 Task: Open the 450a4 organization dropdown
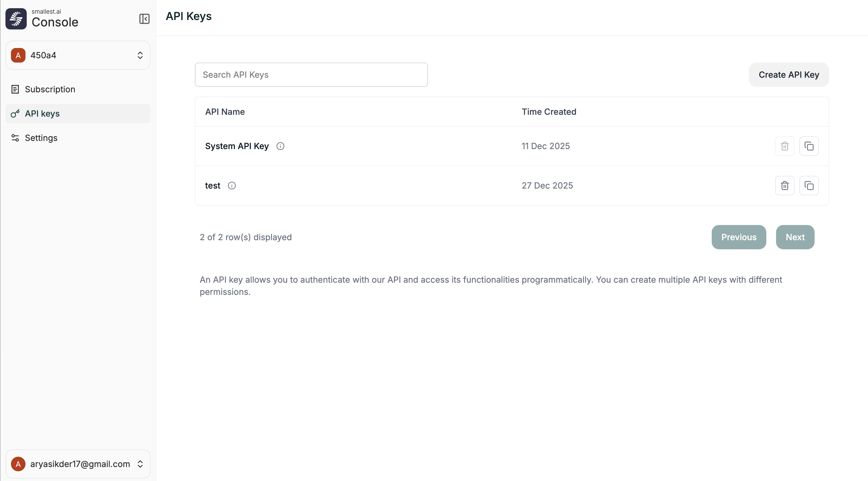(77, 55)
